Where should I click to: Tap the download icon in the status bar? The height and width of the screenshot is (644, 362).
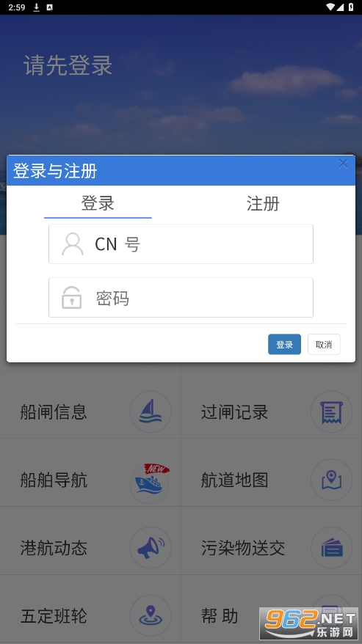36,7
